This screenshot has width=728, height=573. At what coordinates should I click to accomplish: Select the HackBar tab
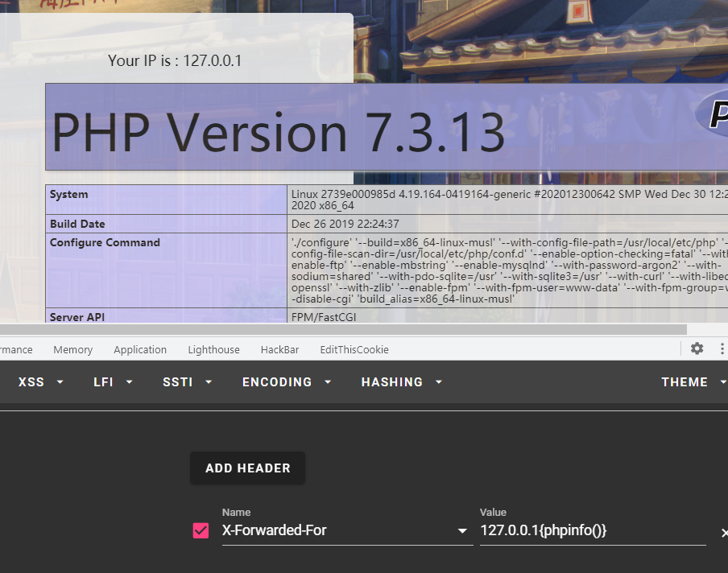point(279,349)
